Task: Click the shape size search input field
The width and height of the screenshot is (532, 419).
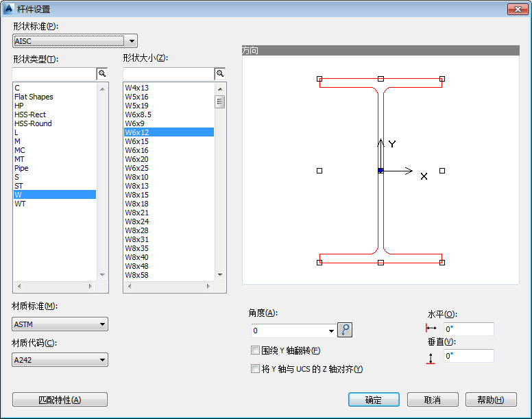Action: [169, 74]
